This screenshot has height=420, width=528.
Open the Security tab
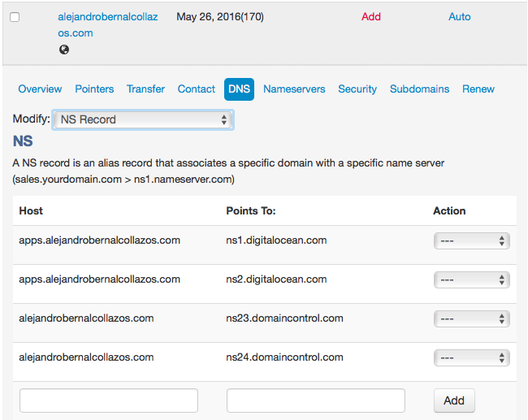coord(357,89)
